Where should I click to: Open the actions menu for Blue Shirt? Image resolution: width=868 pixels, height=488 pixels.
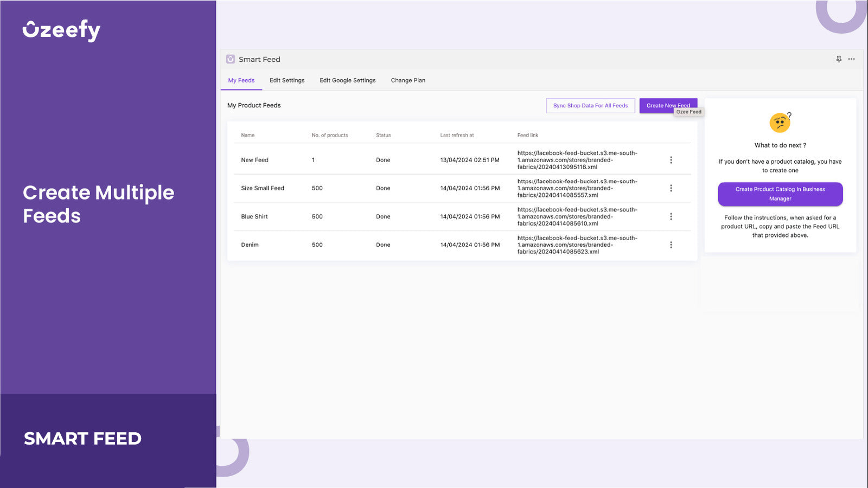[671, 216]
